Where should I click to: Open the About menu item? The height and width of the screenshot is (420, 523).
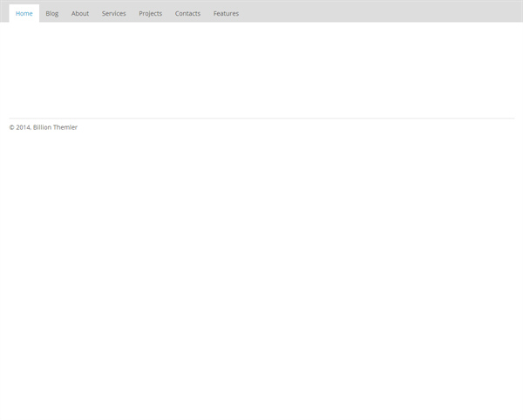(x=80, y=13)
